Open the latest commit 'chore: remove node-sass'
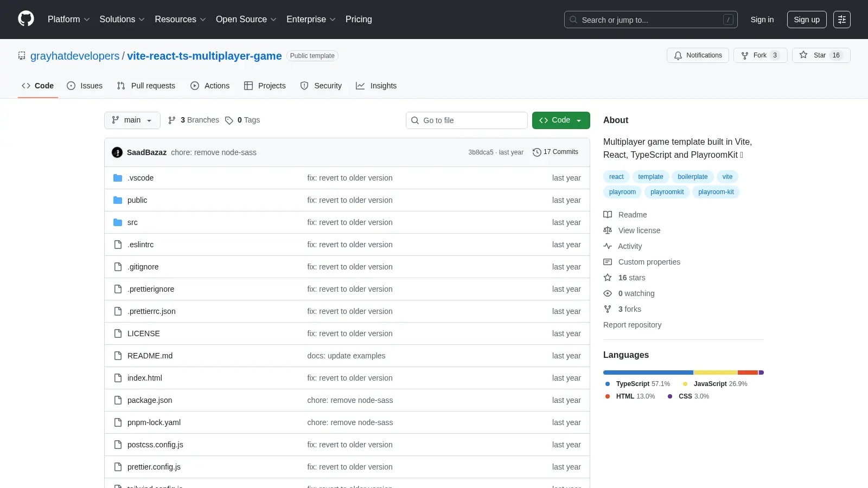 click(x=214, y=152)
